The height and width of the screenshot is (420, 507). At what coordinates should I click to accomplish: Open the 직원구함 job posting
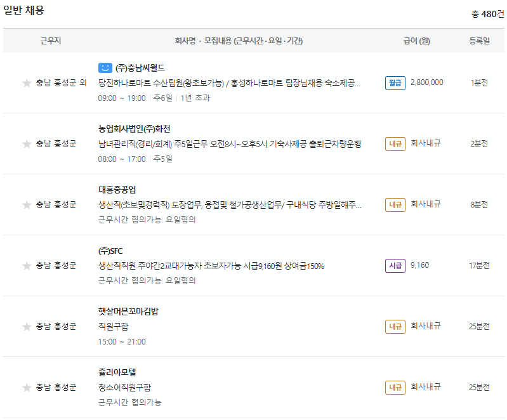tap(113, 327)
